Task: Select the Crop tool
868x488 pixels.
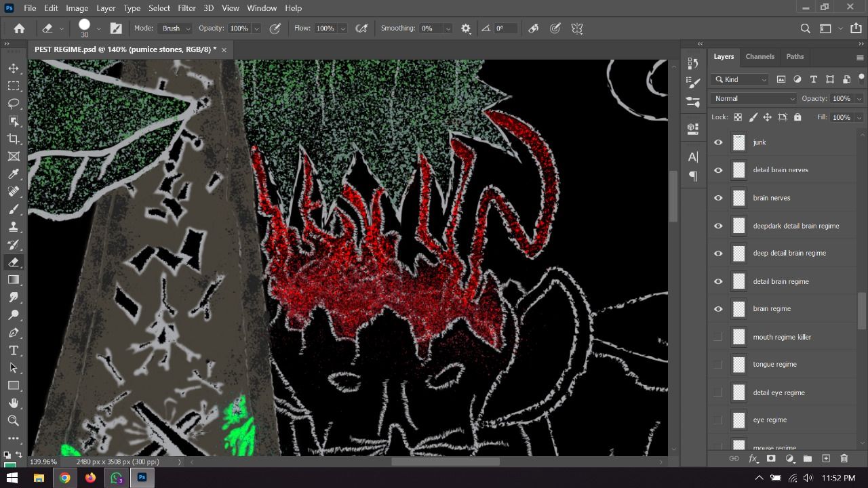Action: click(14, 139)
